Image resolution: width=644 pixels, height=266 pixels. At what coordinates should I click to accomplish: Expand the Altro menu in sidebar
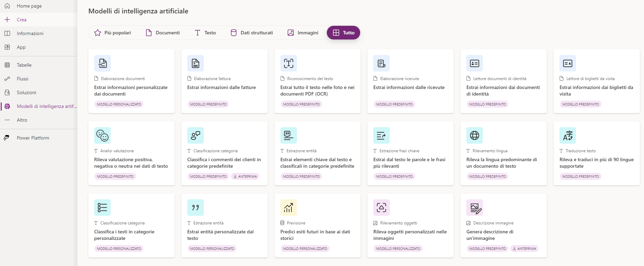(x=22, y=120)
